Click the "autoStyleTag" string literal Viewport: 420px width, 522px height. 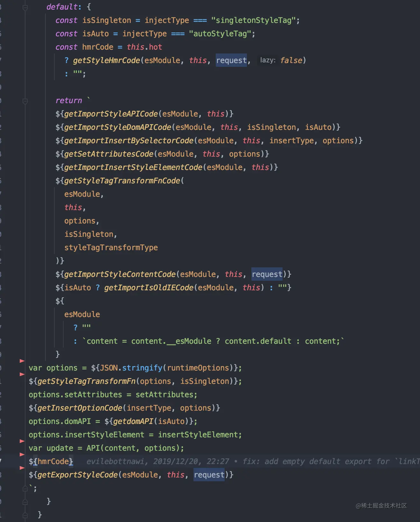click(x=220, y=33)
